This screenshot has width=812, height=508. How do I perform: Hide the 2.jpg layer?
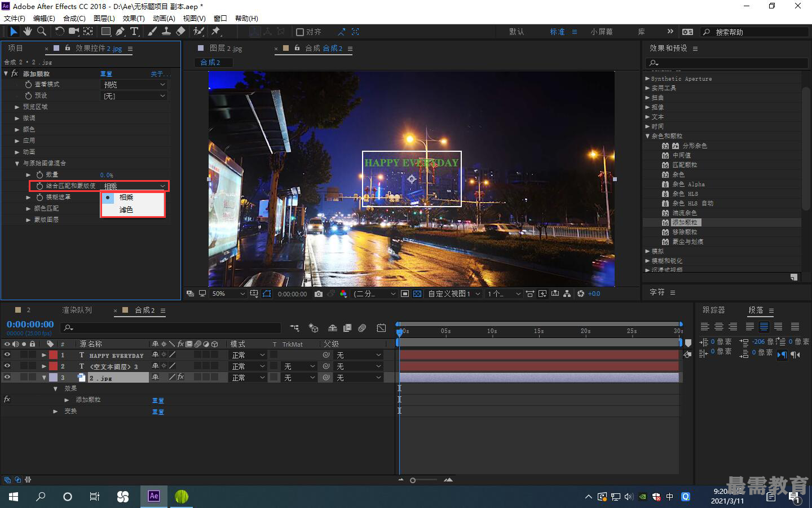tap(7, 378)
